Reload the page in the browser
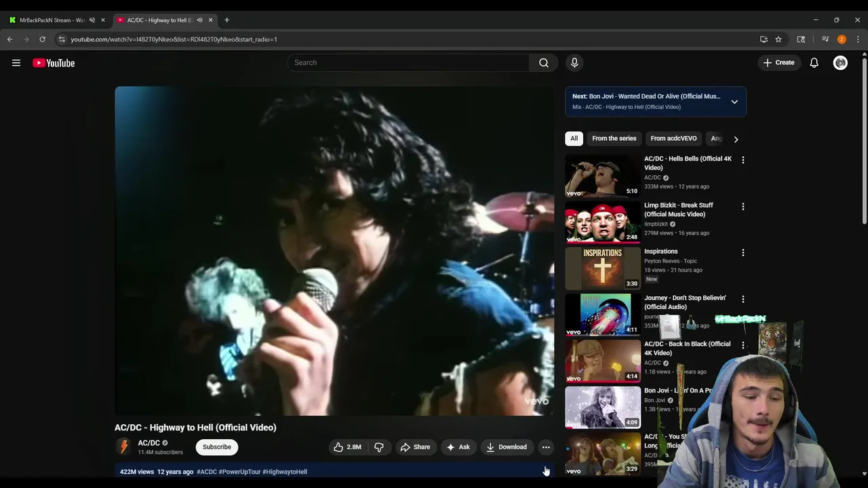Viewport: 868px width, 488px height. click(42, 39)
